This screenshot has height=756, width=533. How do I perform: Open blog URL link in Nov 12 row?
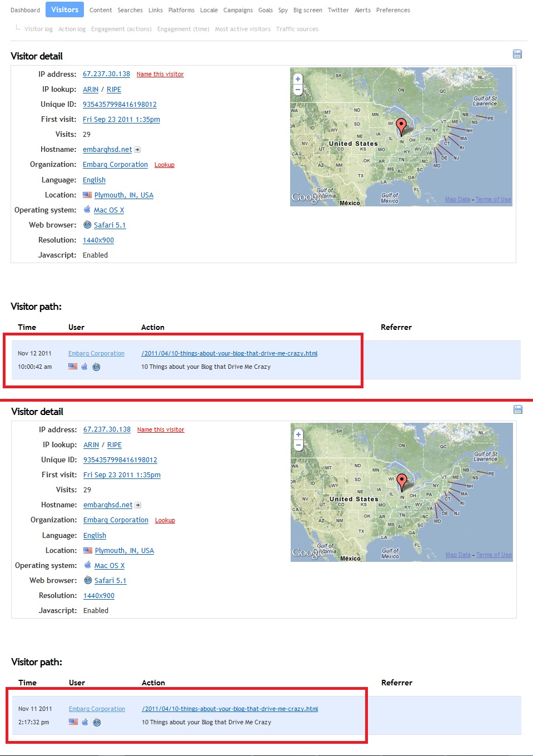click(x=230, y=353)
